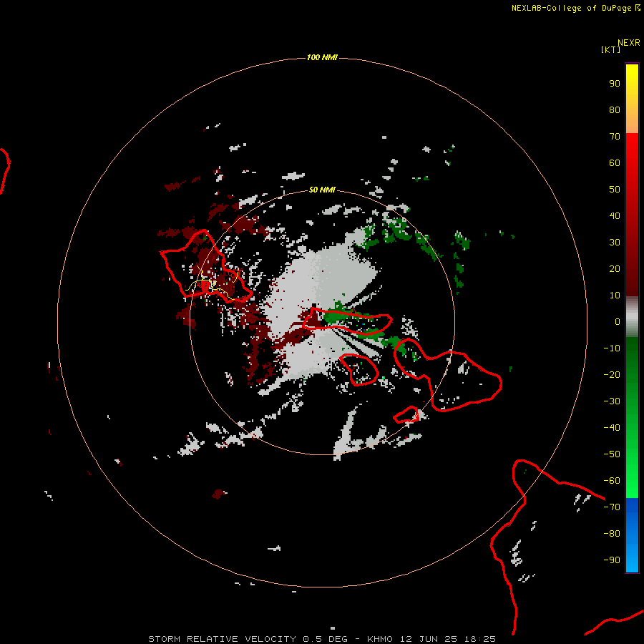Pick the yellow top segment of color bar
This screenshot has width=644, height=644.
(632, 99)
